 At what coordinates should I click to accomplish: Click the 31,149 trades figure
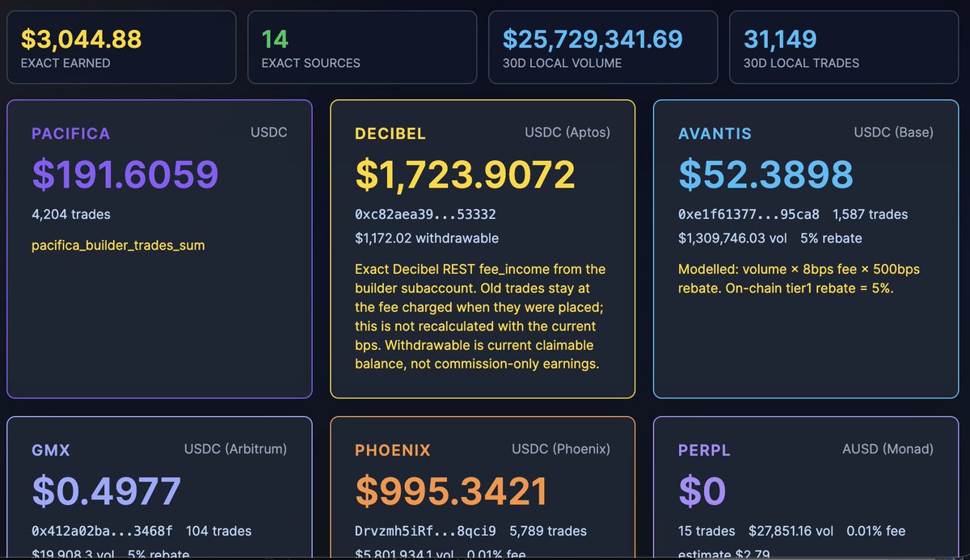[x=780, y=39]
